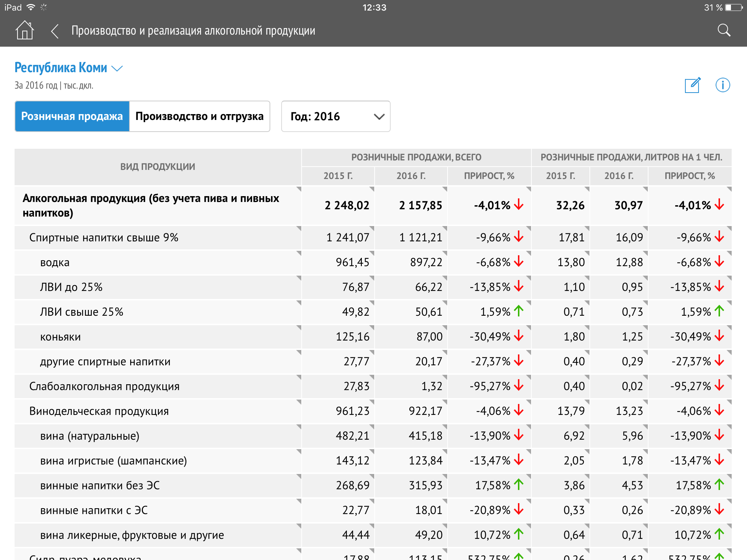Tap the green up arrow for ЛВИ свыше 25%
Image resolution: width=747 pixels, height=560 pixels.
click(519, 311)
